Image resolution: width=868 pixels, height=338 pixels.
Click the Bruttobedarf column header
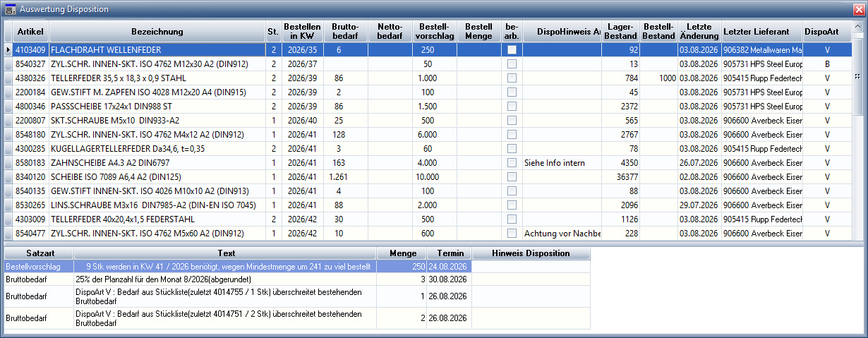[x=346, y=32]
